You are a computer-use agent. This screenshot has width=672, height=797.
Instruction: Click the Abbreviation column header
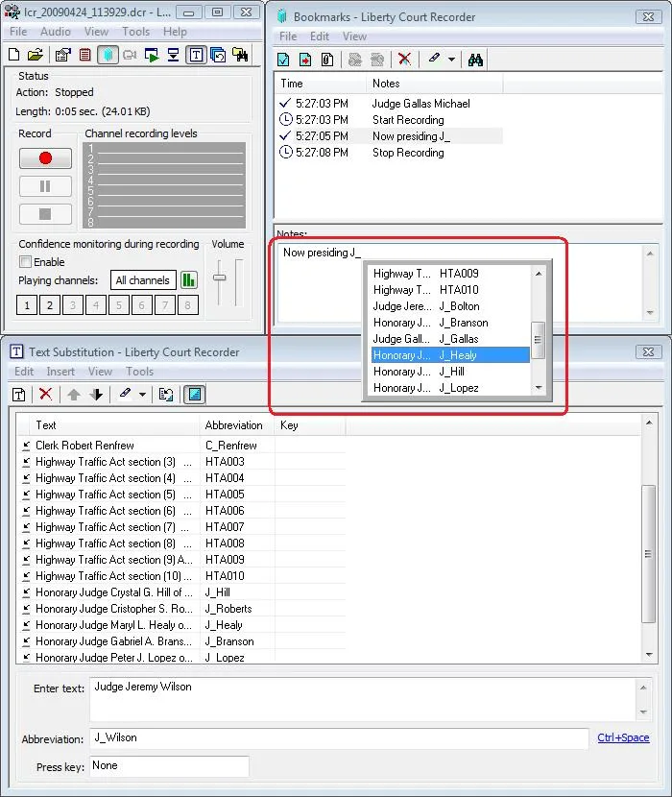pos(237,425)
